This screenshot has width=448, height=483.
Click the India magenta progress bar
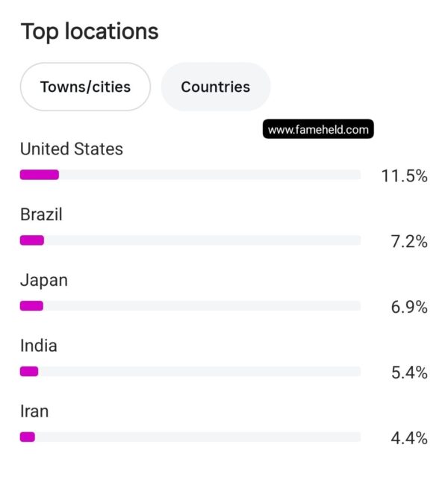29,372
